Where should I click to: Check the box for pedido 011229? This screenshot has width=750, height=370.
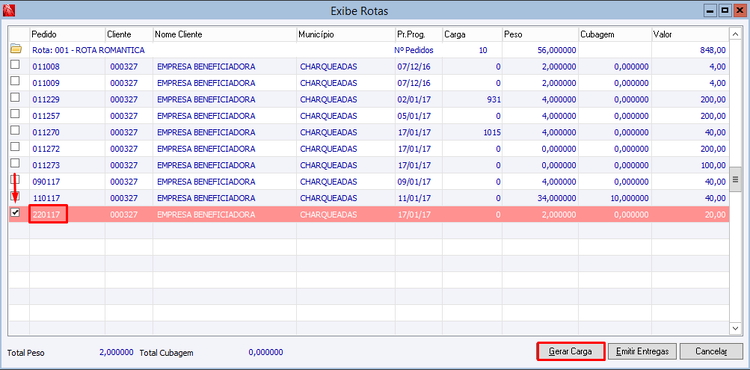pyautogui.click(x=15, y=98)
